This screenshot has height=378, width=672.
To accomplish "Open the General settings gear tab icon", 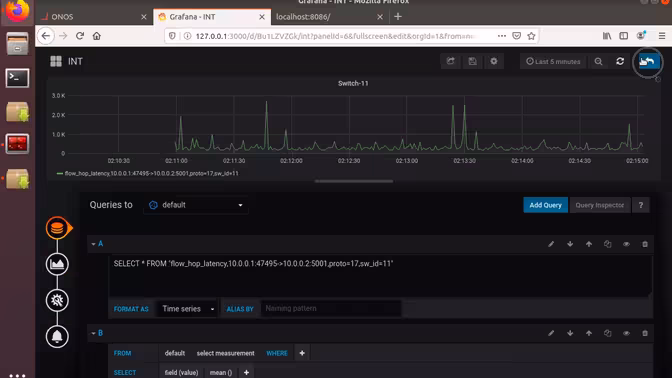I will (57, 300).
